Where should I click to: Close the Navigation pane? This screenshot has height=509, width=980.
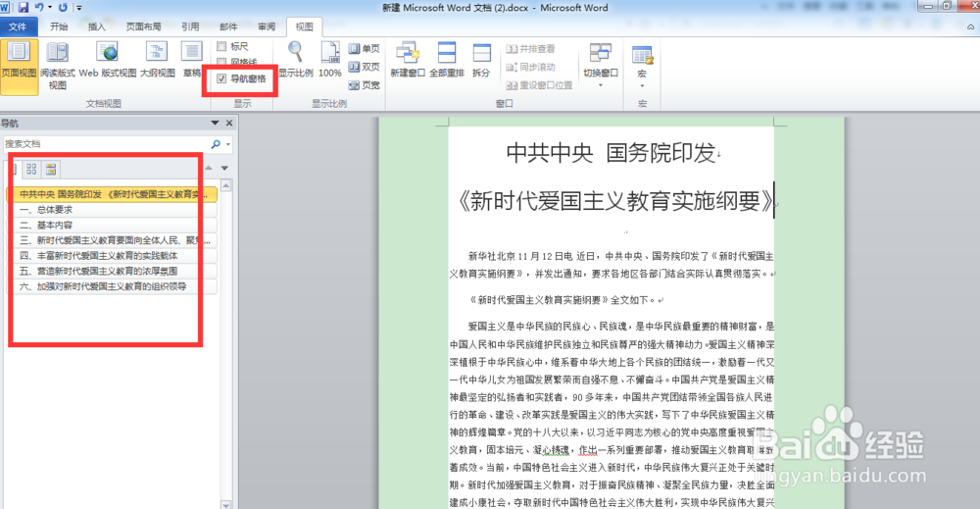click(x=229, y=124)
